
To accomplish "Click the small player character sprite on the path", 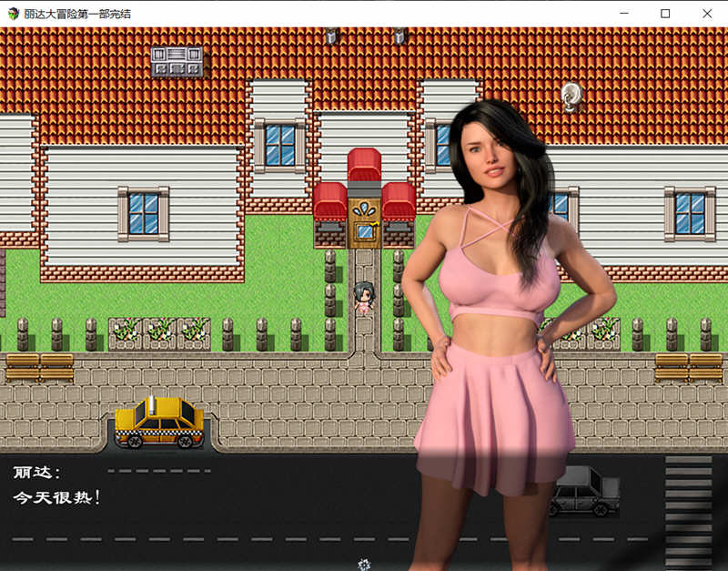I will click(x=363, y=298).
